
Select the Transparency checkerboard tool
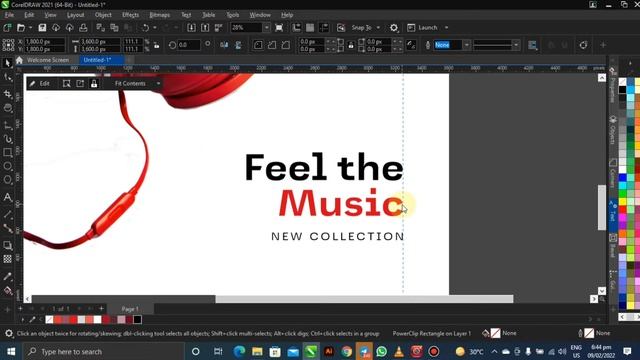[7, 259]
